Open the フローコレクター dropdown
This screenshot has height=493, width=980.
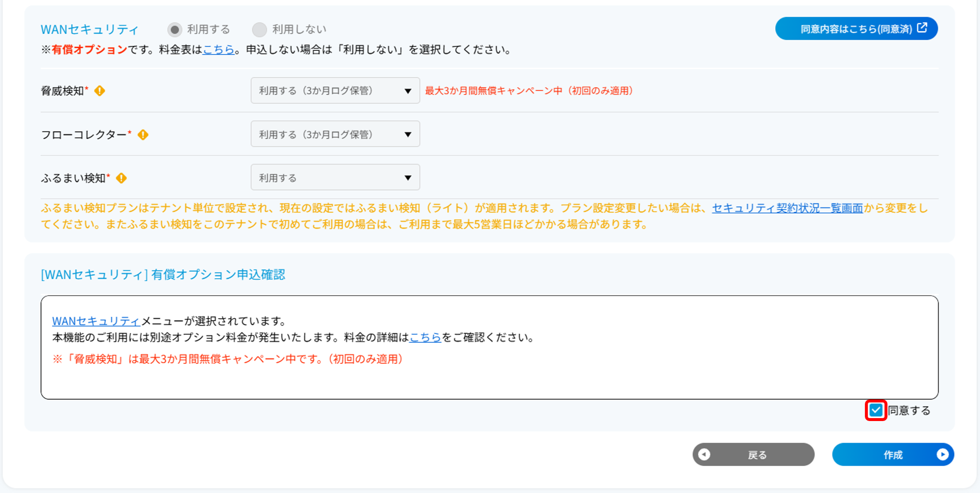335,134
